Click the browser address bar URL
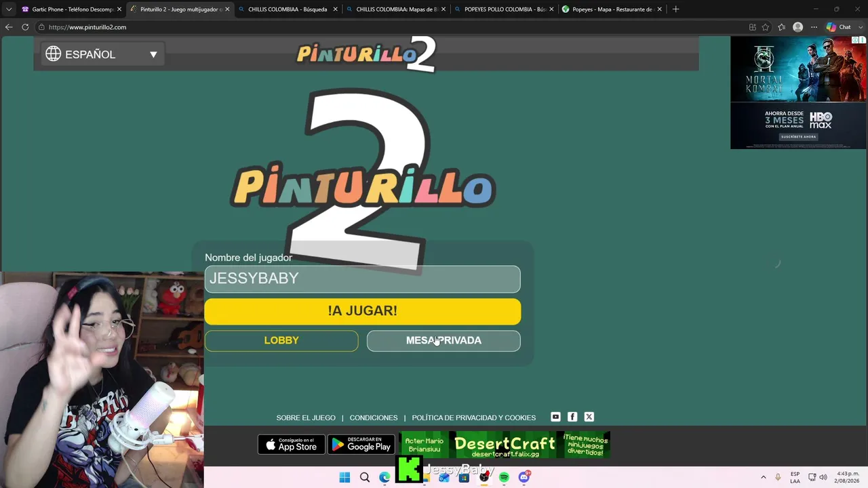The width and height of the screenshot is (868, 488). (87, 27)
